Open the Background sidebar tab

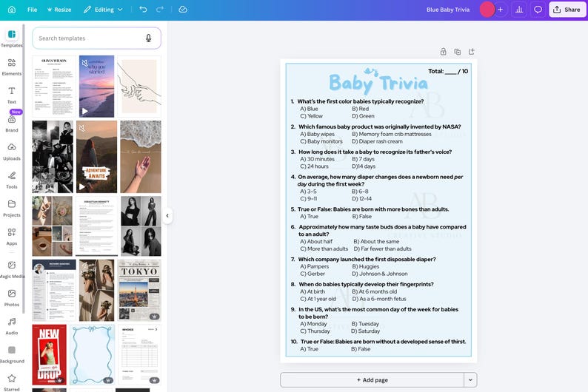(12, 354)
